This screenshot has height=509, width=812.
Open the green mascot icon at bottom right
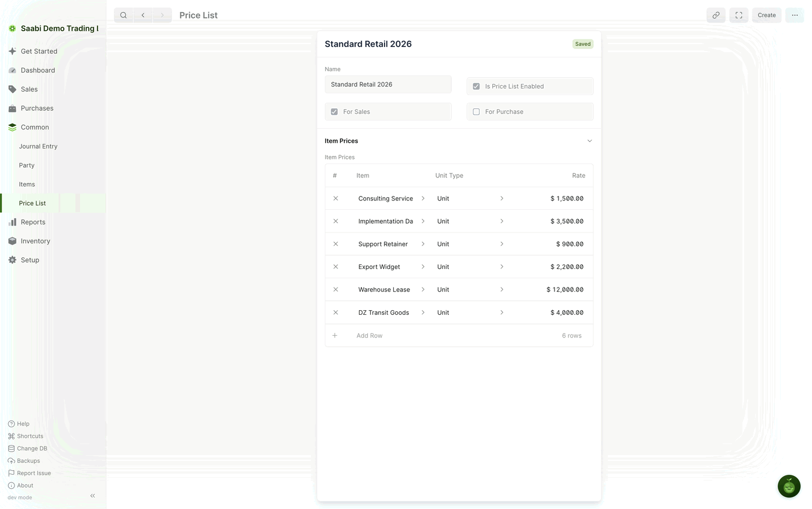point(789,486)
